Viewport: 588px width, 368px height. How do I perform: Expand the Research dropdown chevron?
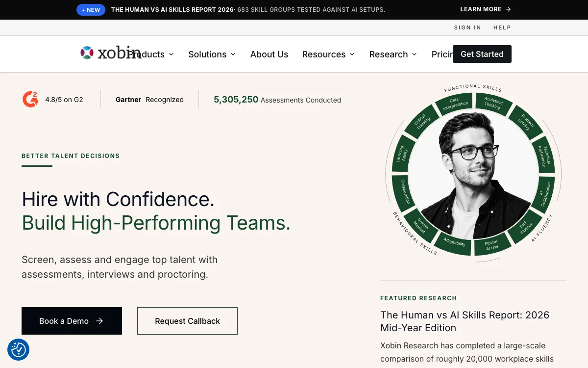pyautogui.click(x=415, y=54)
